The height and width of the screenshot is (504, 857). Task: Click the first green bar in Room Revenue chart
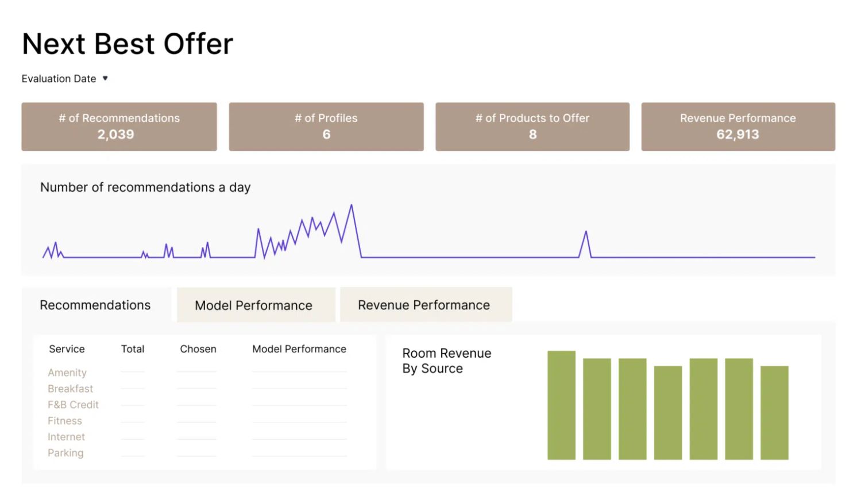pos(561,405)
